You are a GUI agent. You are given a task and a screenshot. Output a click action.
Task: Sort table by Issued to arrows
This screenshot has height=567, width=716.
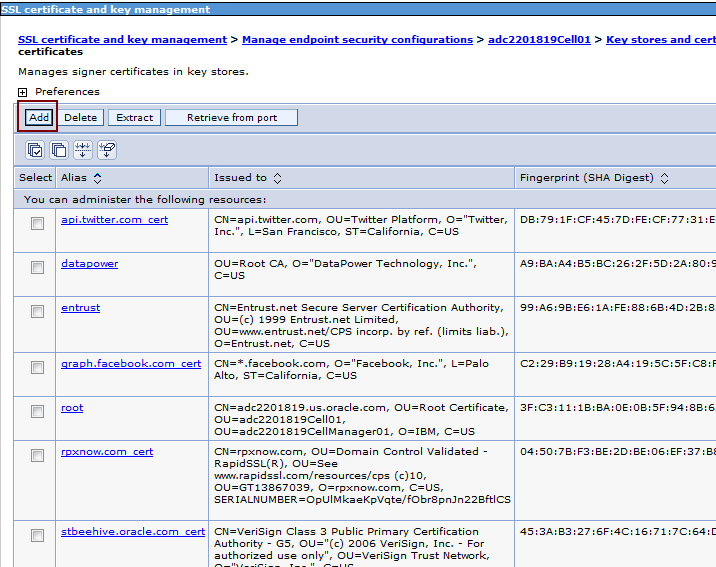click(x=277, y=178)
